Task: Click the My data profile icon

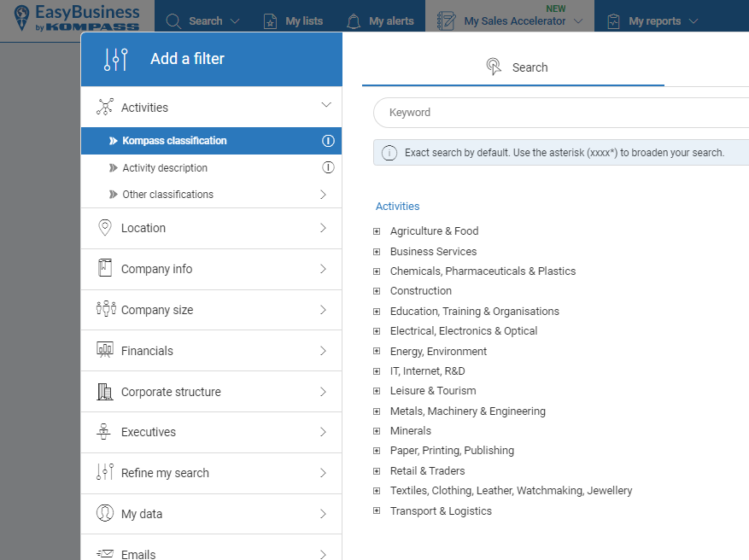Action: (105, 513)
